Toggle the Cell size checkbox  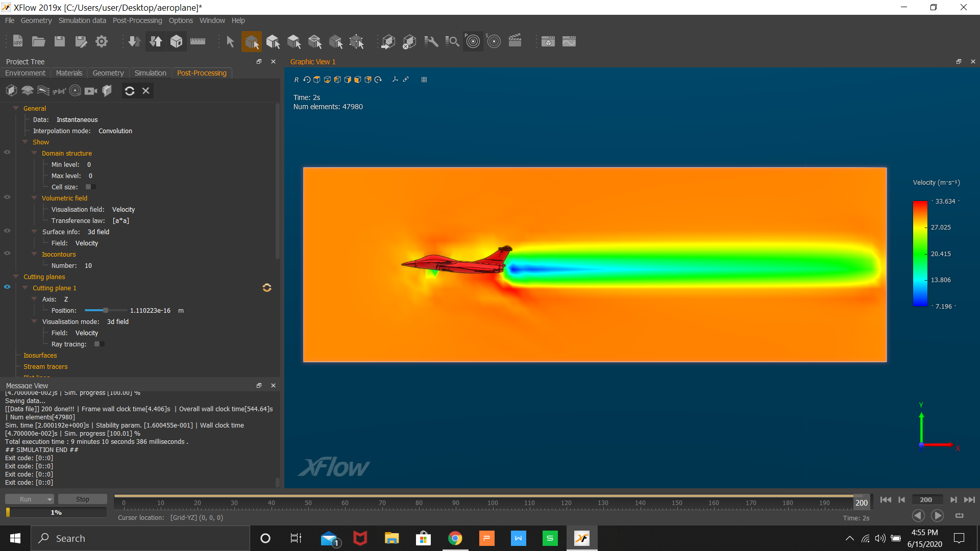[90, 187]
